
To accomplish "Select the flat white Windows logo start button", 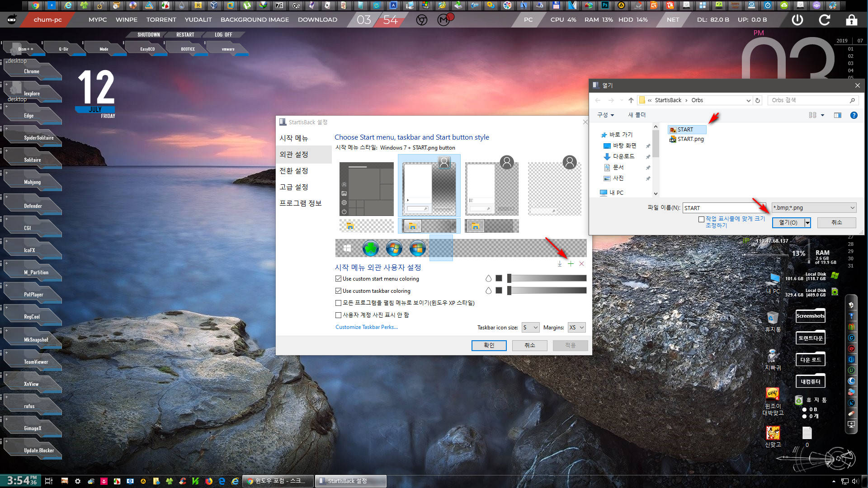I will (347, 248).
